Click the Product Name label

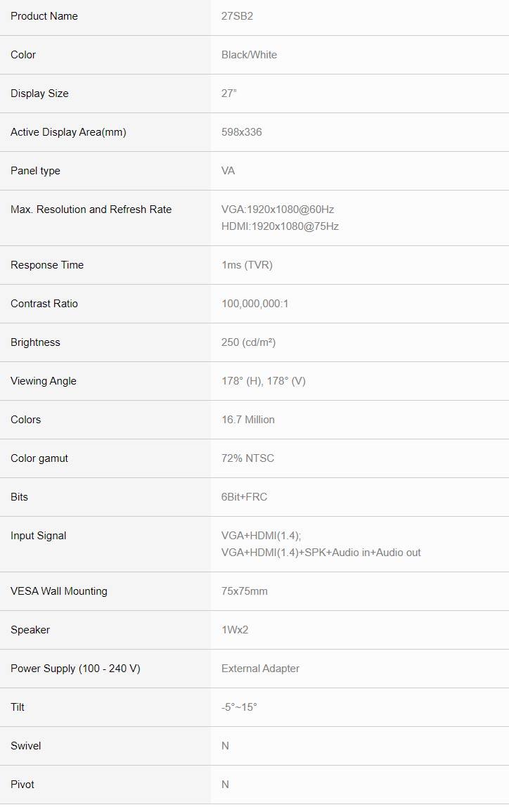click(44, 16)
